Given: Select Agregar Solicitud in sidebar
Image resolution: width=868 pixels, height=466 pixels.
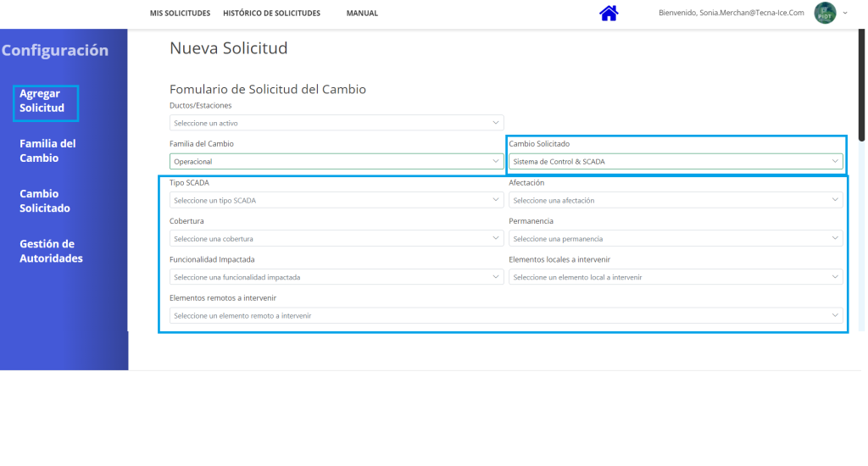Looking at the screenshot, I should coord(42,101).
